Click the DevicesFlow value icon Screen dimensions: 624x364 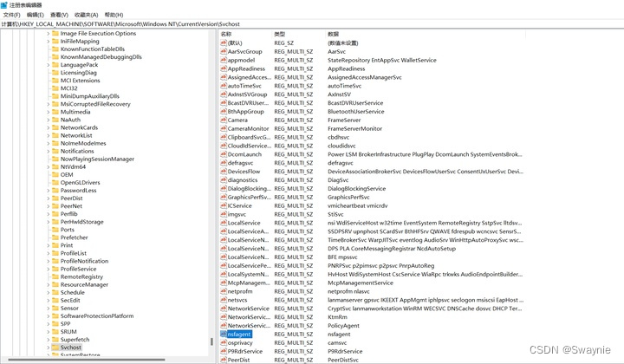coord(224,172)
